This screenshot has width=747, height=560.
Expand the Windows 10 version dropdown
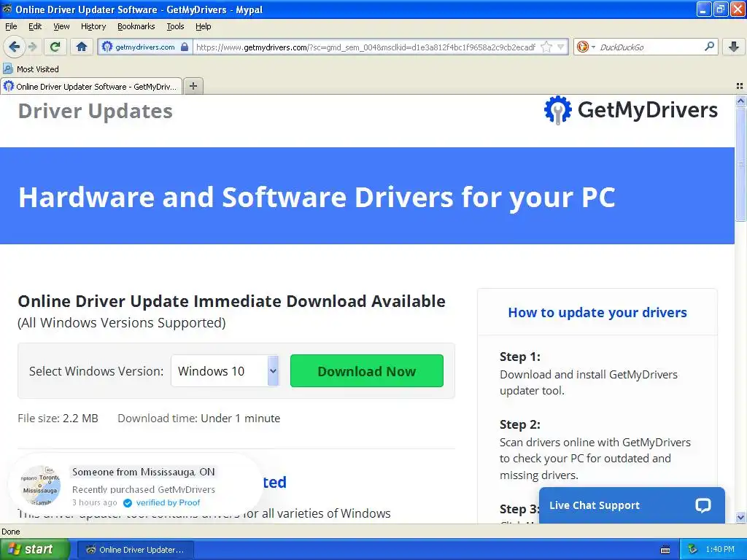225,370
